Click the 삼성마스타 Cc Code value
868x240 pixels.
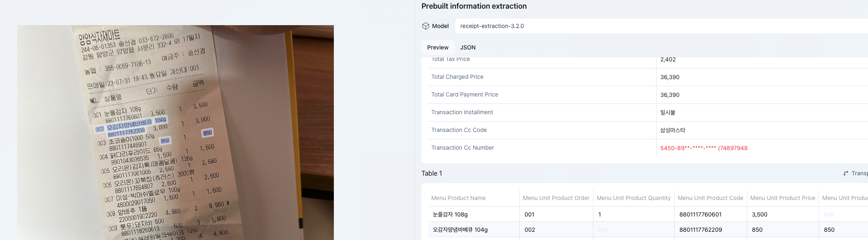[673, 130]
